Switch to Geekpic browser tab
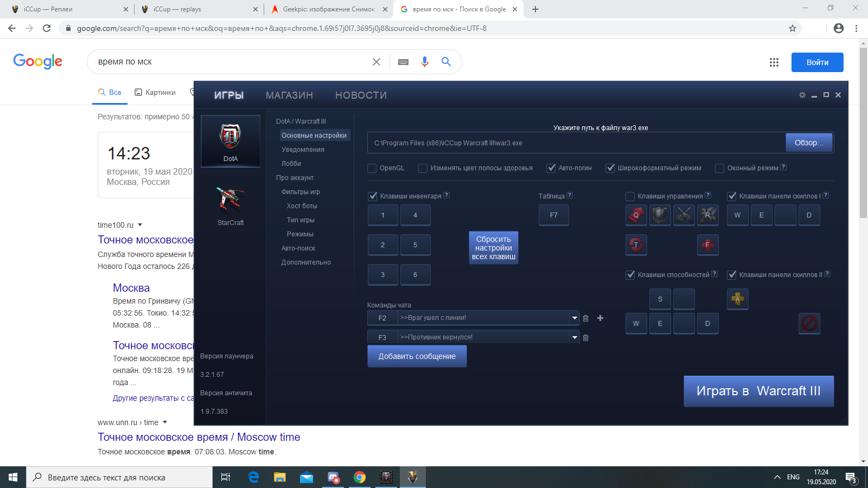This screenshot has width=868, height=488. click(329, 9)
